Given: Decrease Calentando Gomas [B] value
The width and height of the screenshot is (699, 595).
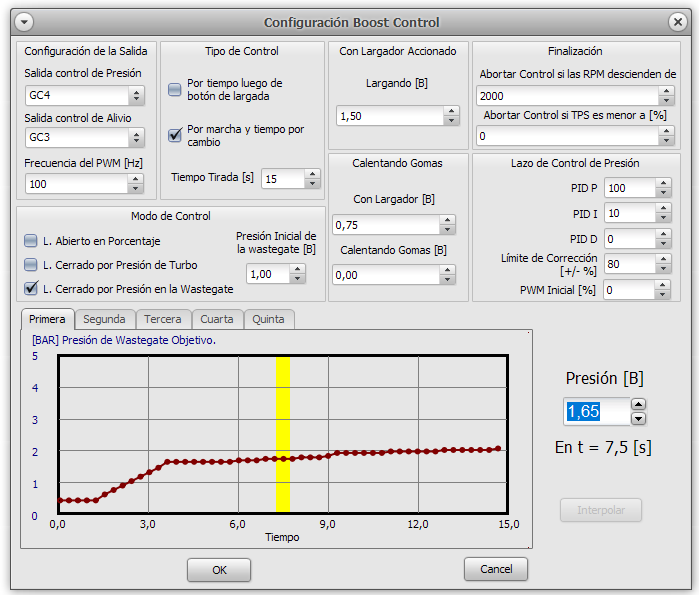Looking at the screenshot, I should tap(447, 279).
